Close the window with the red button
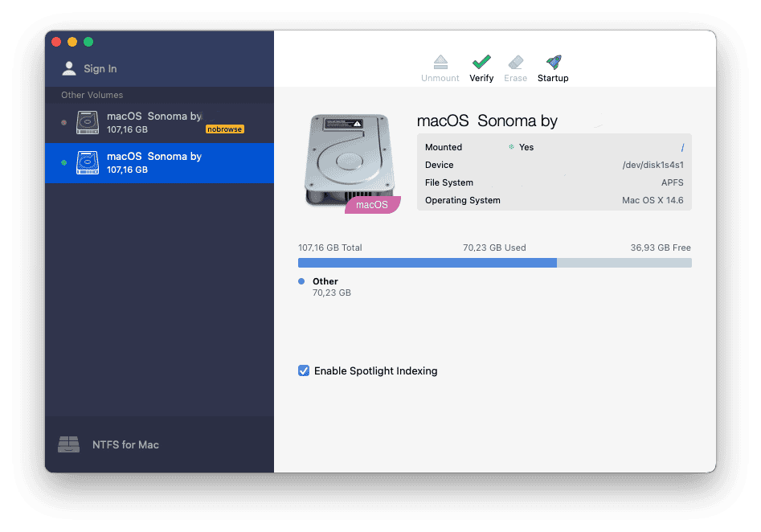 (x=56, y=42)
